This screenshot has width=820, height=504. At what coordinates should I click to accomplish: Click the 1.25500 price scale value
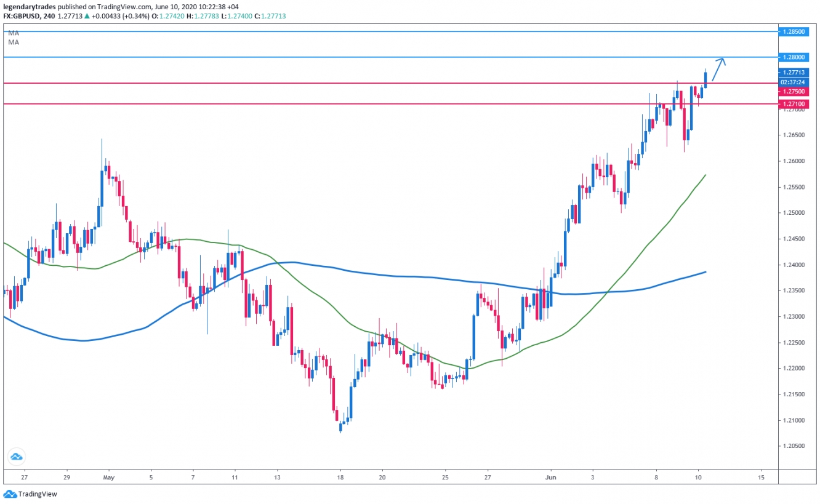(x=793, y=186)
